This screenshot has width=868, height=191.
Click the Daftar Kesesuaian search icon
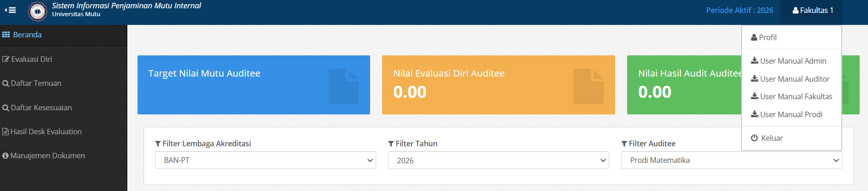click(x=6, y=108)
